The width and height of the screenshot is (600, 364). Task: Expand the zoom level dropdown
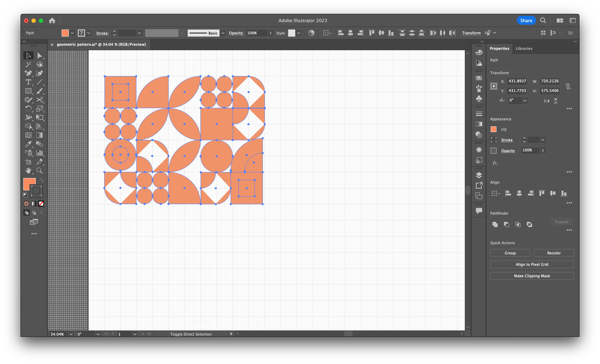[71, 334]
